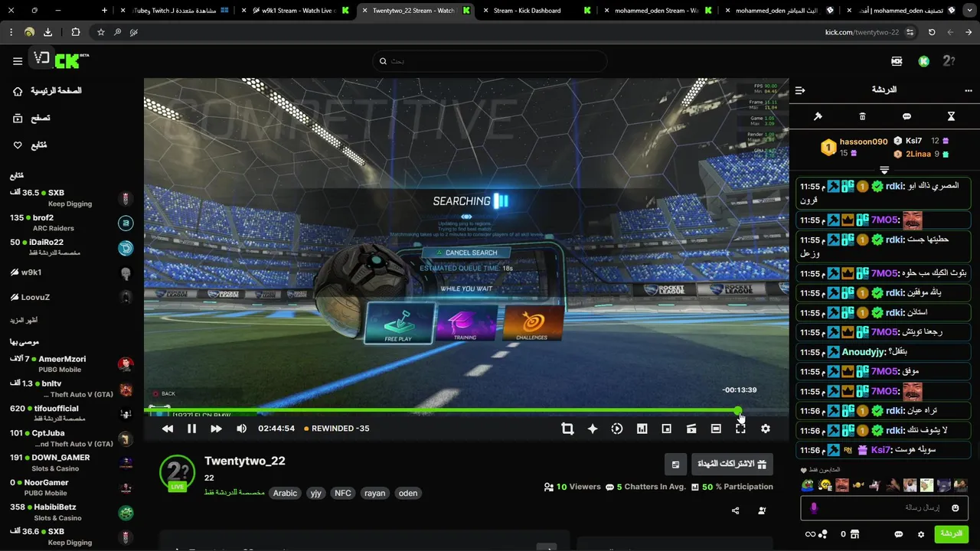Screen dimensions: 980x551
Task: Click the Twentytwo_22 channel avatar
Action: tap(177, 471)
